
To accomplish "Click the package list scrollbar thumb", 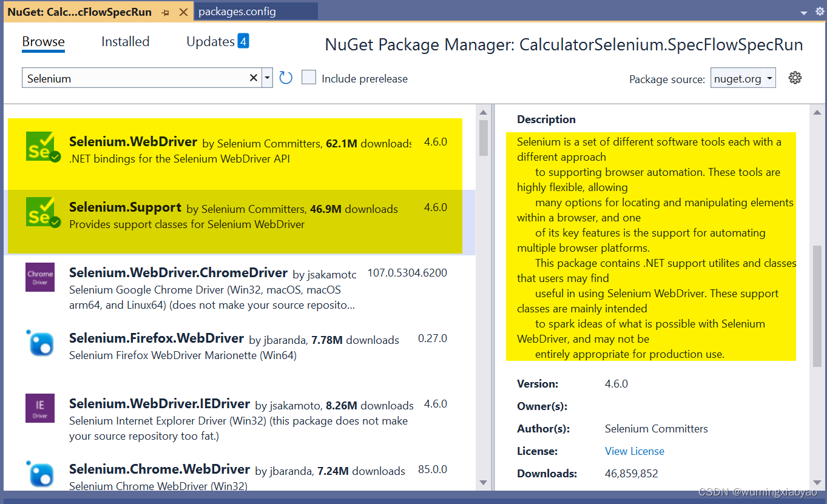I will pyautogui.click(x=484, y=138).
